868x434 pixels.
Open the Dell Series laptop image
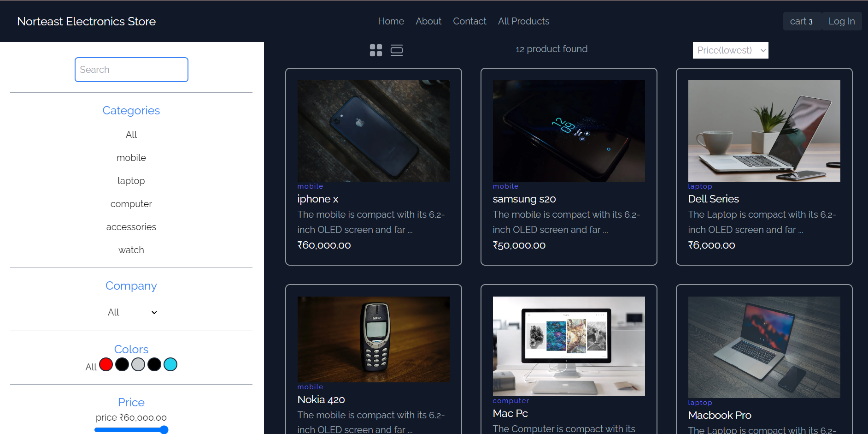764,131
